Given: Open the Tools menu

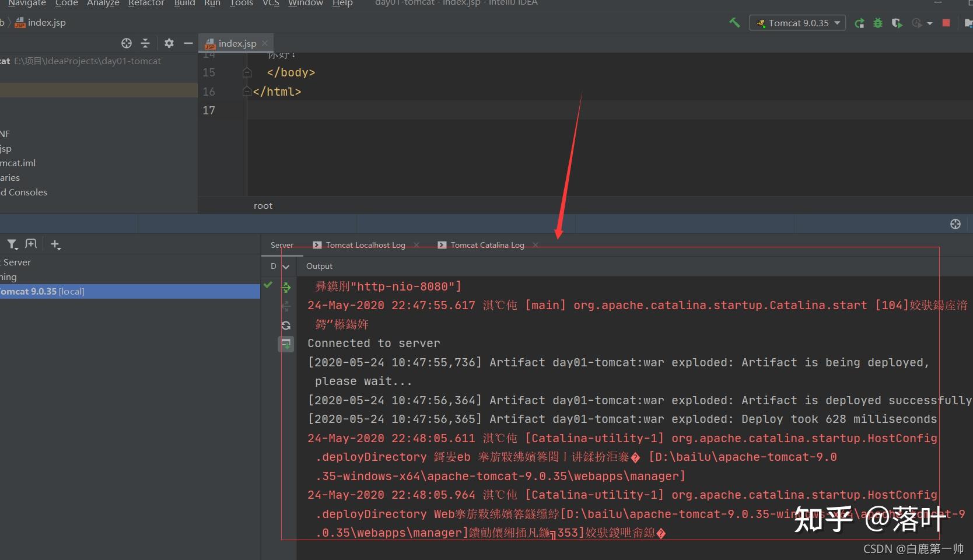Looking at the screenshot, I should click(242, 3).
